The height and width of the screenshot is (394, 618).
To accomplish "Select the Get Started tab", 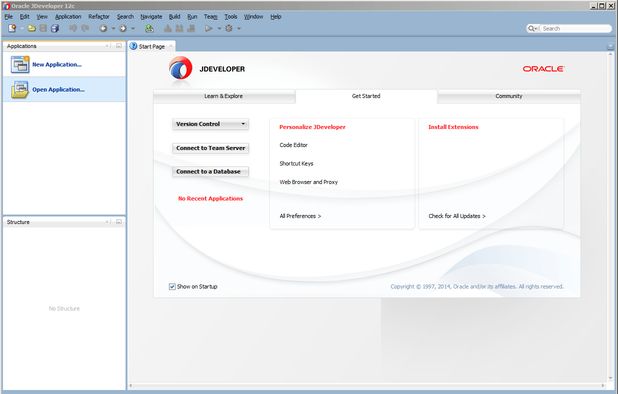I will click(x=366, y=96).
